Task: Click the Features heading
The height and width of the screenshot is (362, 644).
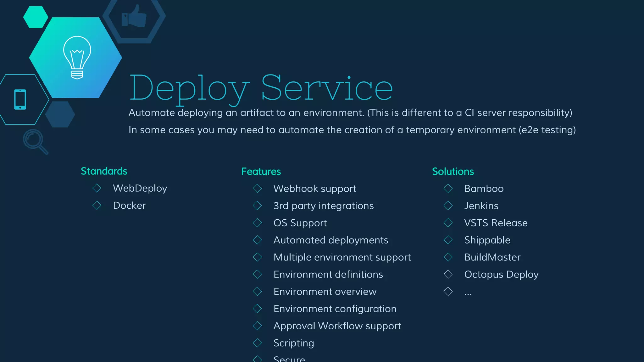Action: [x=261, y=172]
